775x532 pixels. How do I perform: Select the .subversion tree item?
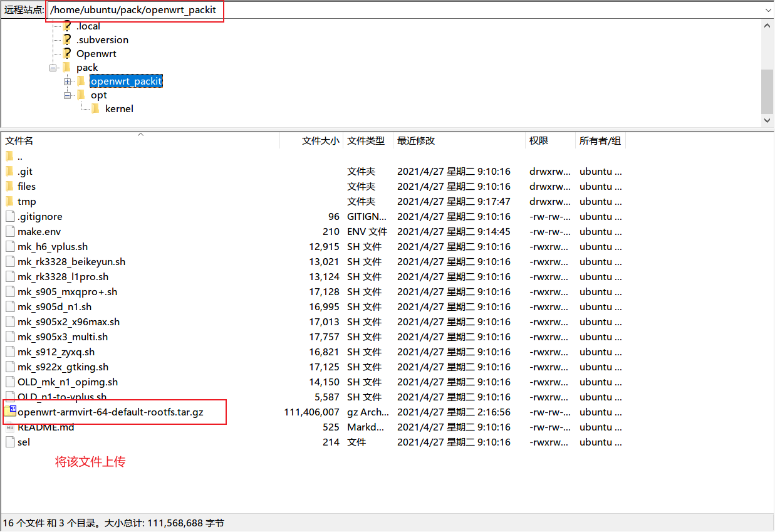tap(102, 40)
